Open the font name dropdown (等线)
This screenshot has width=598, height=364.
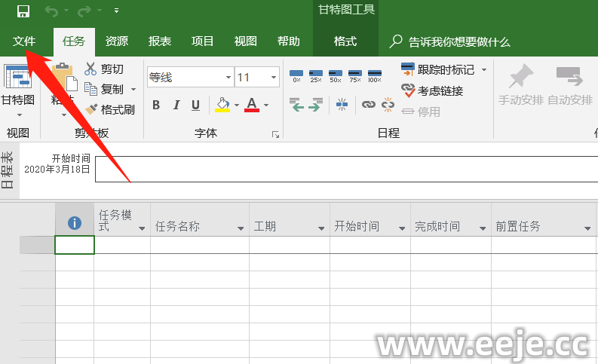228,78
